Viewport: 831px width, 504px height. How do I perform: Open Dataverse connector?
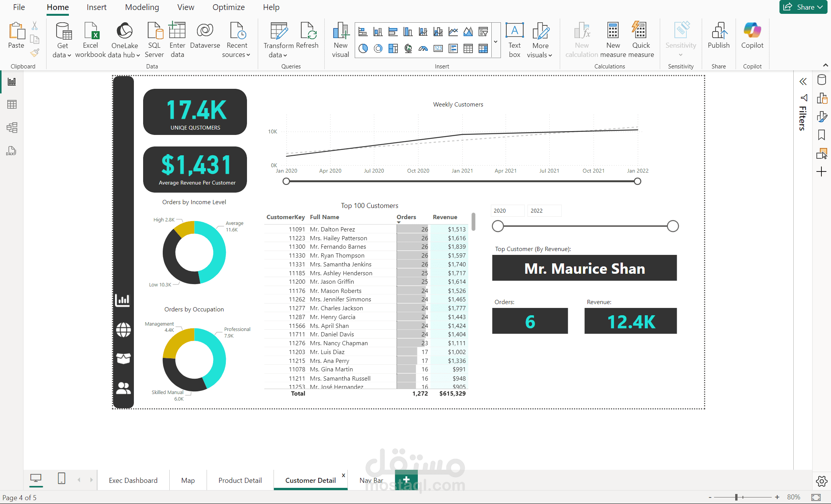tap(205, 35)
